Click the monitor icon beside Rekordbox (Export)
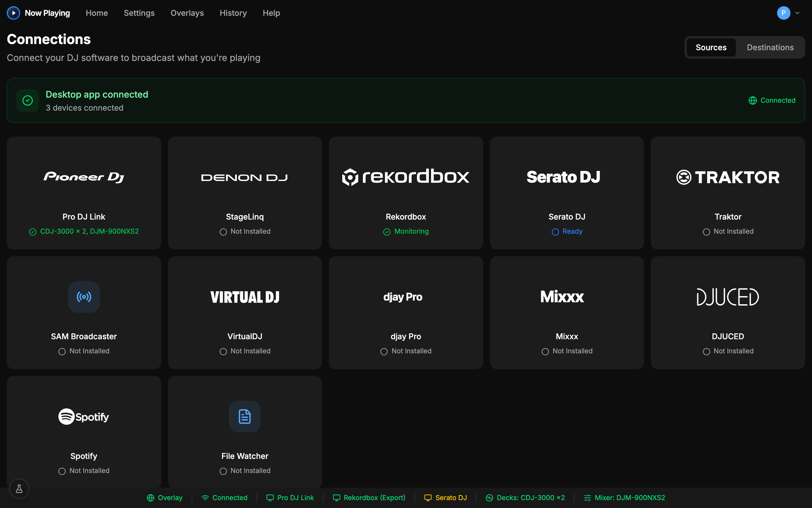This screenshot has width=812, height=508. tap(337, 498)
